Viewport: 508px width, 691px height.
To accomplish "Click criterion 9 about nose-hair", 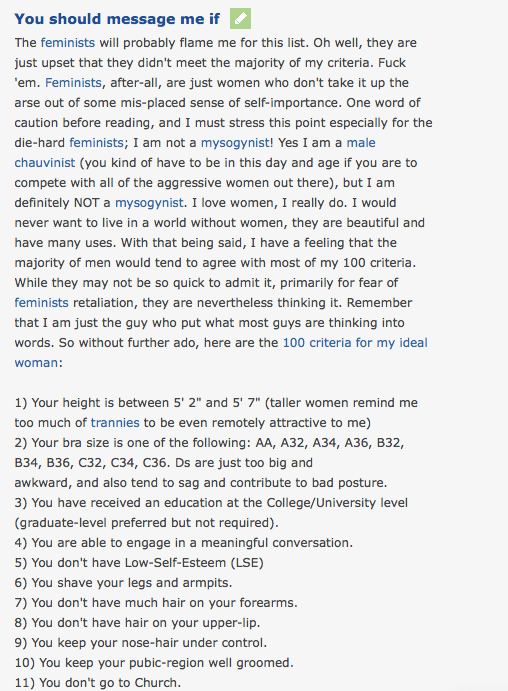I will point(141,643).
